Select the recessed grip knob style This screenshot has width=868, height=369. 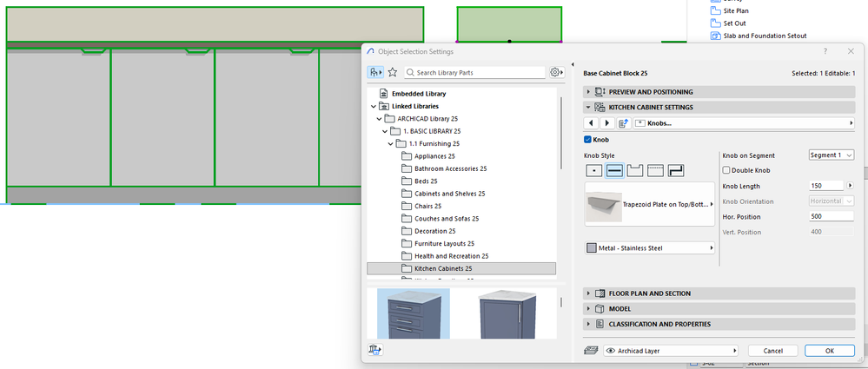tap(635, 171)
